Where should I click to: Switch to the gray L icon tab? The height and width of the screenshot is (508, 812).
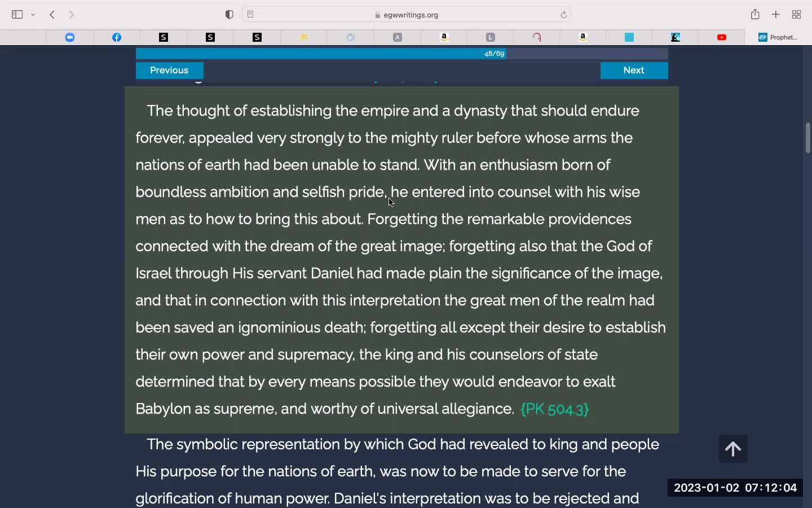tap(490, 37)
